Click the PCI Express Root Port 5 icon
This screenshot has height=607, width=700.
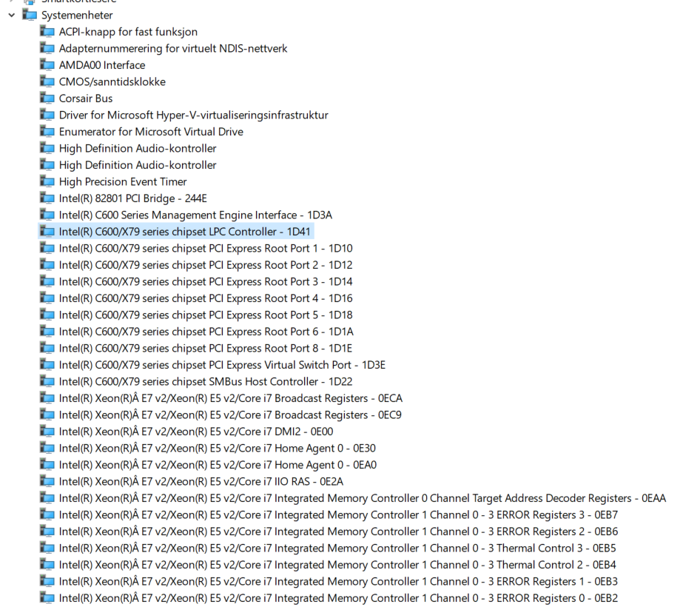[x=47, y=315]
